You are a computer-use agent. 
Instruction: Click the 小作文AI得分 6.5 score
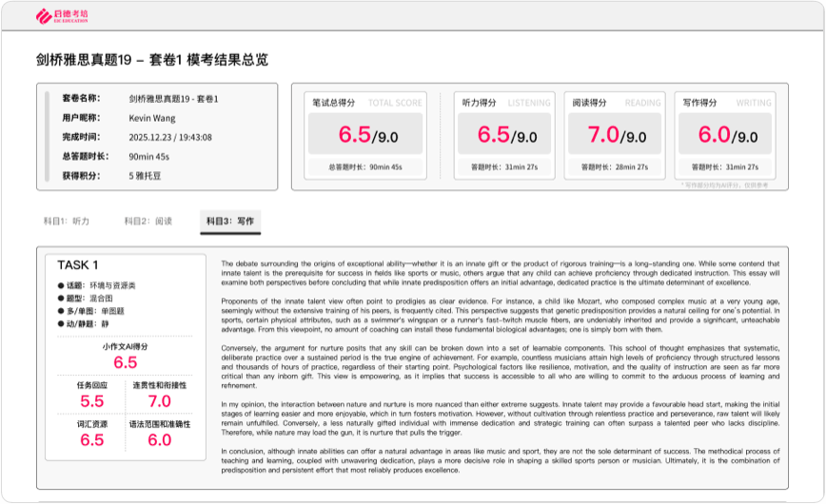point(126,362)
